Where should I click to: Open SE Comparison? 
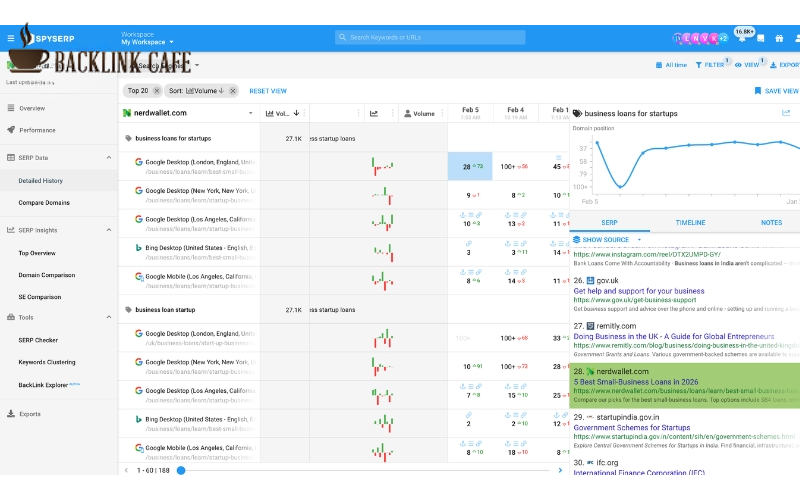click(x=39, y=297)
